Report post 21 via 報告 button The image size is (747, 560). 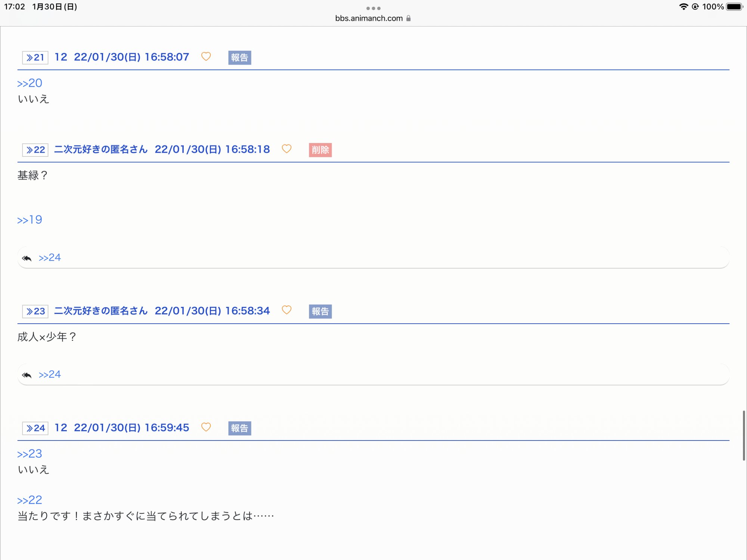[x=239, y=57]
